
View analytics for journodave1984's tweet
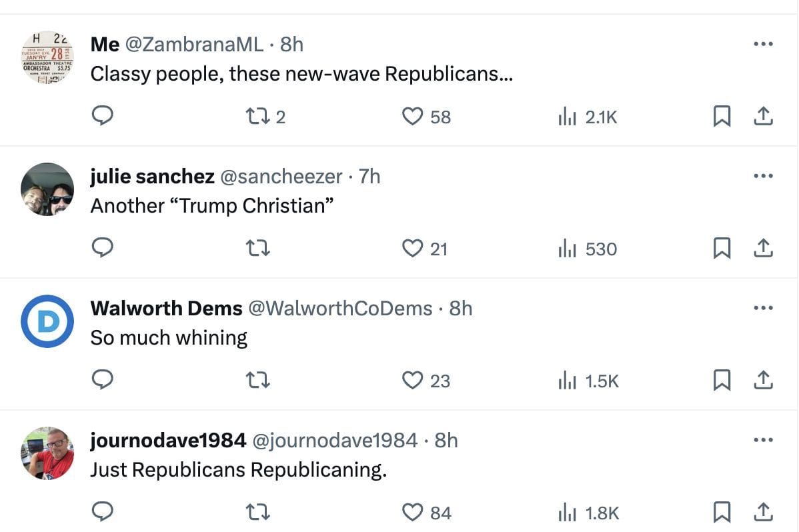pyautogui.click(x=568, y=512)
